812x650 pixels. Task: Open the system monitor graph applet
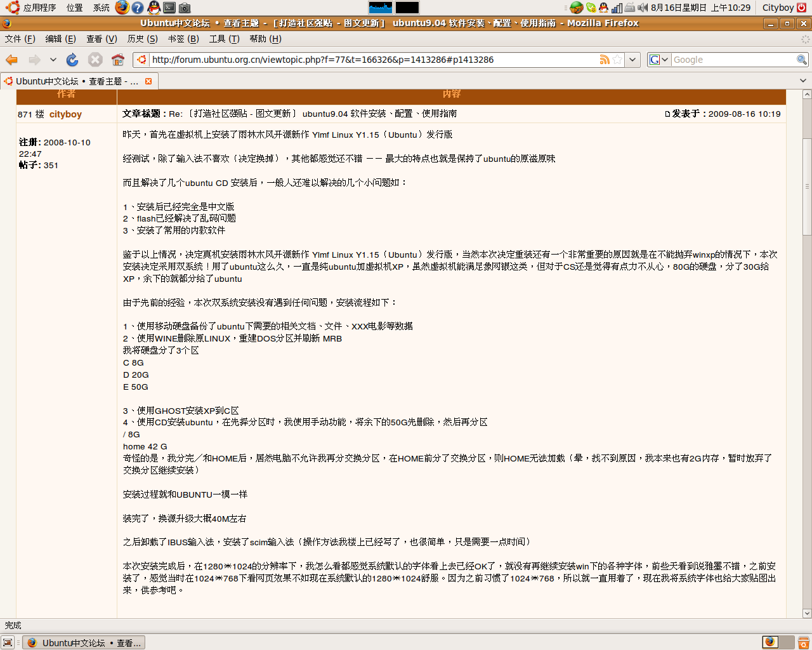tap(381, 8)
